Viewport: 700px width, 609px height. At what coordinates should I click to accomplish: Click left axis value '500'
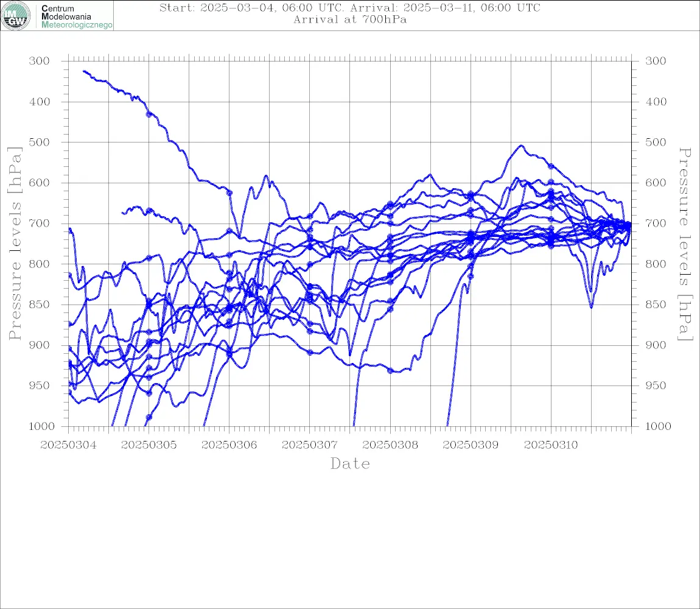[40, 142]
